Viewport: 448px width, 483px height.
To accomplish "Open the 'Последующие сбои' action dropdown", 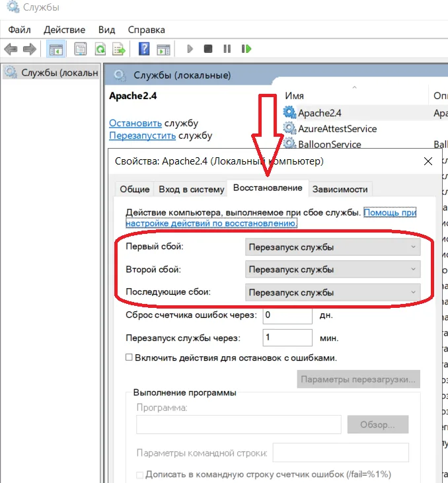I will click(x=332, y=292).
